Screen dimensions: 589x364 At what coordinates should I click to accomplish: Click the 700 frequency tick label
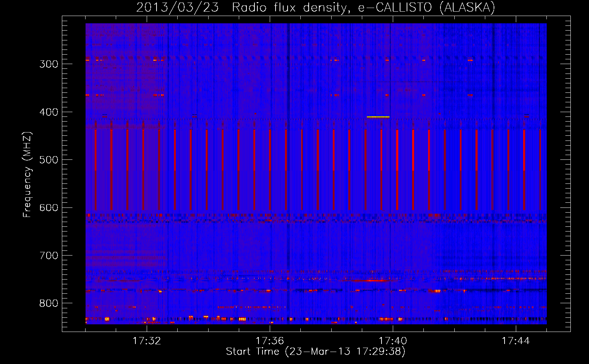(x=49, y=256)
